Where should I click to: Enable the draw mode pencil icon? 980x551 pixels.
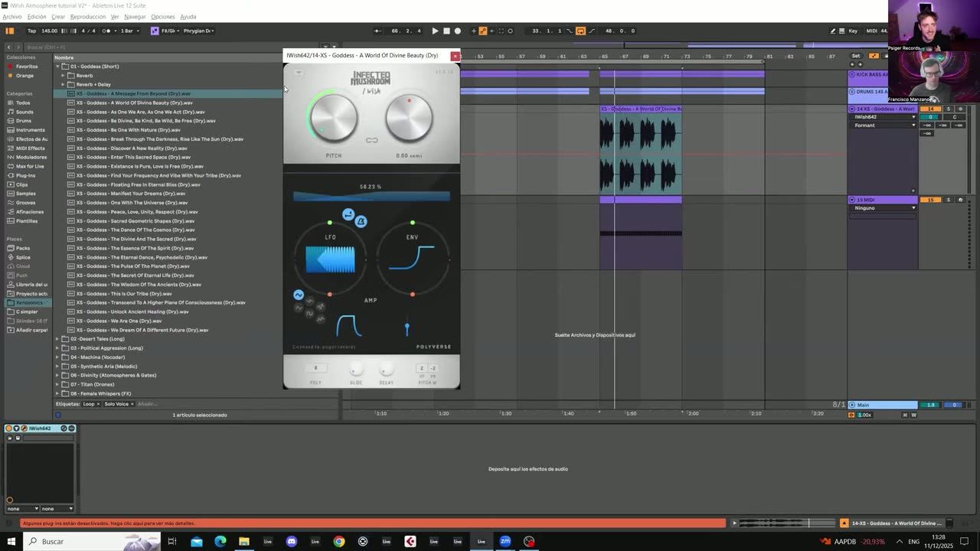pyautogui.click(x=832, y=31)
